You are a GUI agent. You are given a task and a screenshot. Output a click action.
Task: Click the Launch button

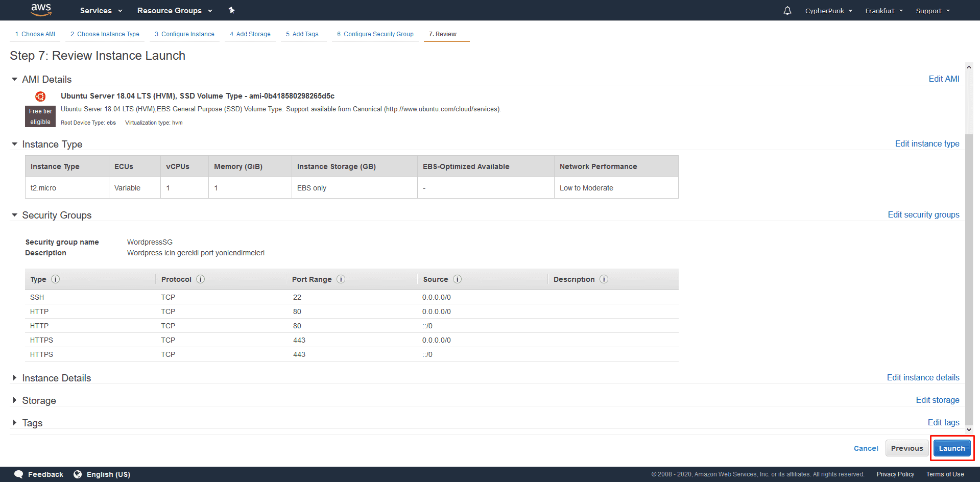[x=952, y=448]
